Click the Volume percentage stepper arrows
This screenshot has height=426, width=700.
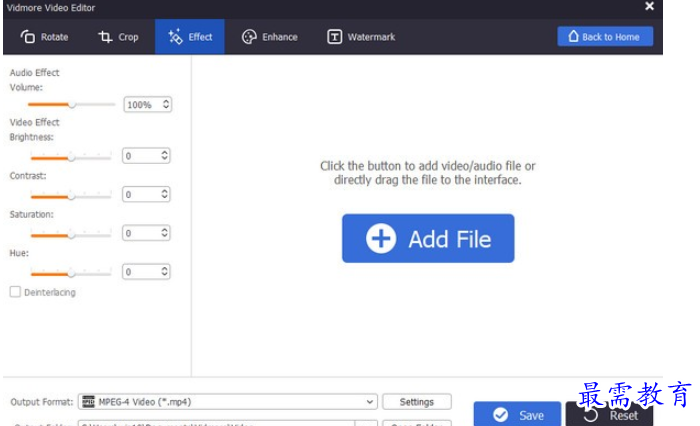tap(166, 104)
